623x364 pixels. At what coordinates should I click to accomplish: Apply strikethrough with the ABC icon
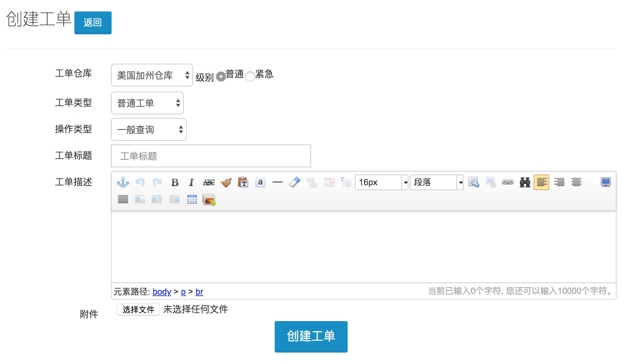coord(209,182)
